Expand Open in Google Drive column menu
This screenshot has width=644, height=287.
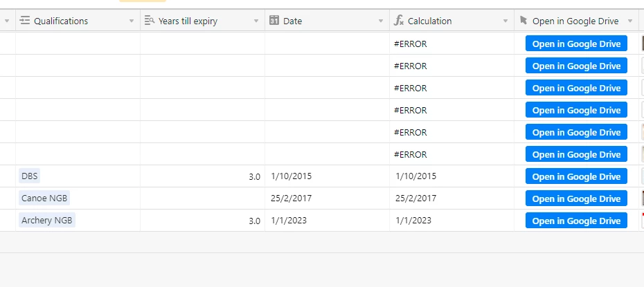point(630,21)
